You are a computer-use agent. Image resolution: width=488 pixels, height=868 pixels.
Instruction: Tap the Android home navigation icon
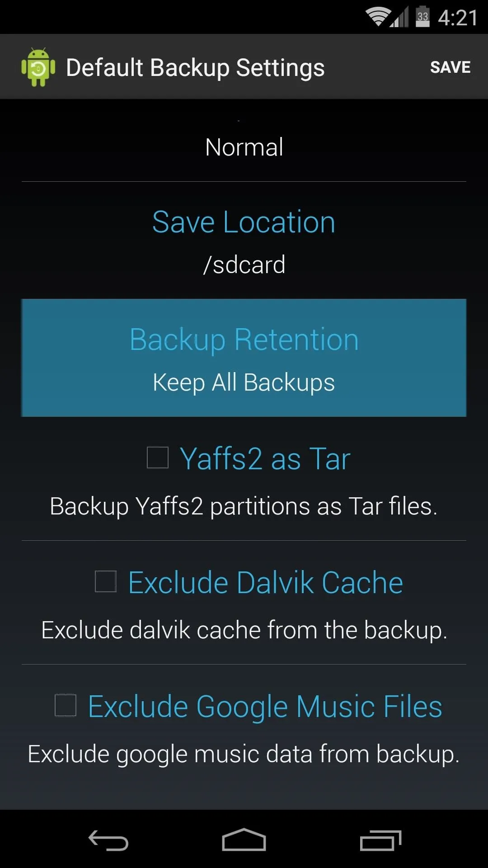point(244,840)
